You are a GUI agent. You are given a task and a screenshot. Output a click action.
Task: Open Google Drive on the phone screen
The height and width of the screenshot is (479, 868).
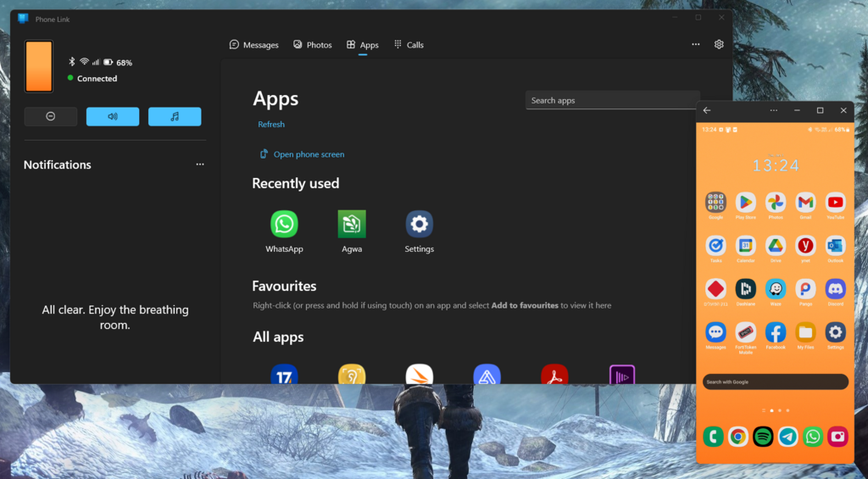(776, 245)
